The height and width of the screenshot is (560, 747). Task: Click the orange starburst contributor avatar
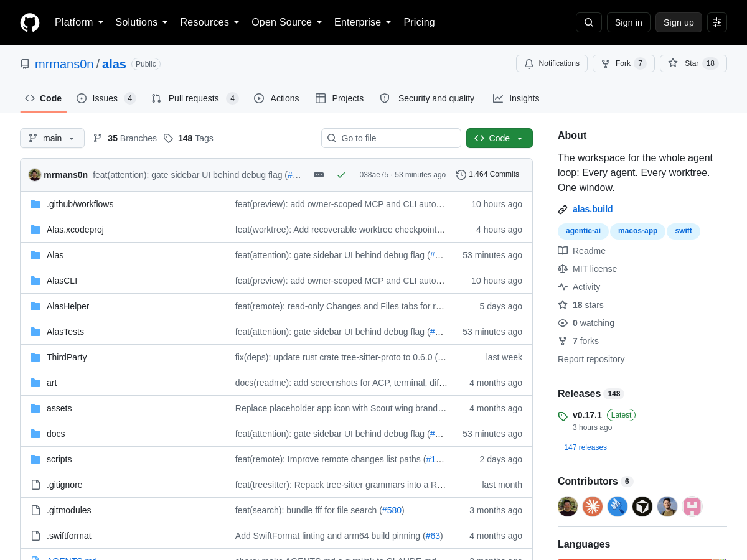pos(593,506)
